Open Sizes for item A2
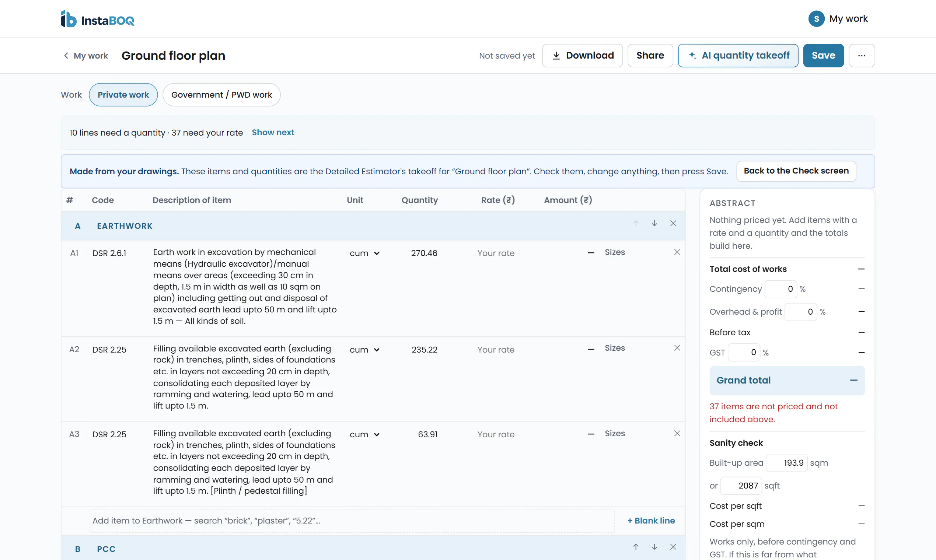The image size is (936, 560). coord(615,348)
